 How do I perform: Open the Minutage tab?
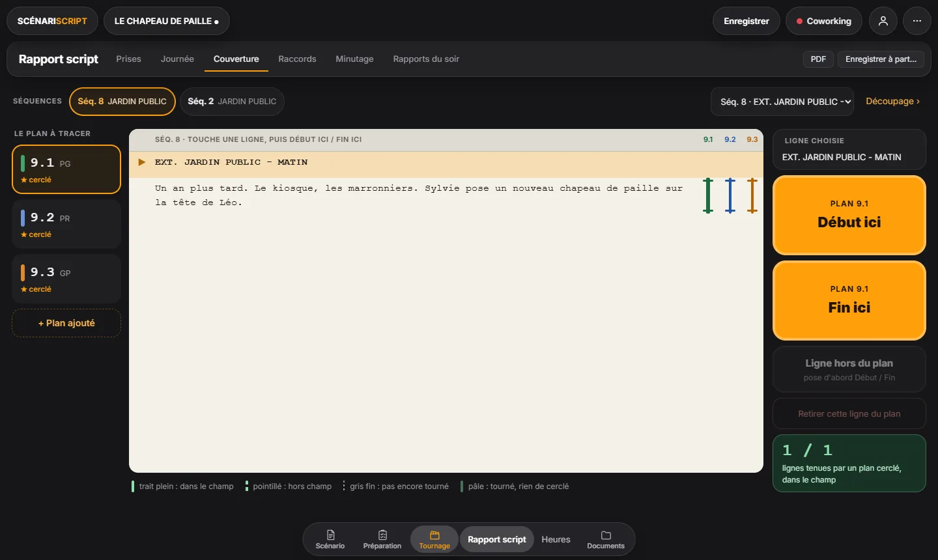click(354, 59)
